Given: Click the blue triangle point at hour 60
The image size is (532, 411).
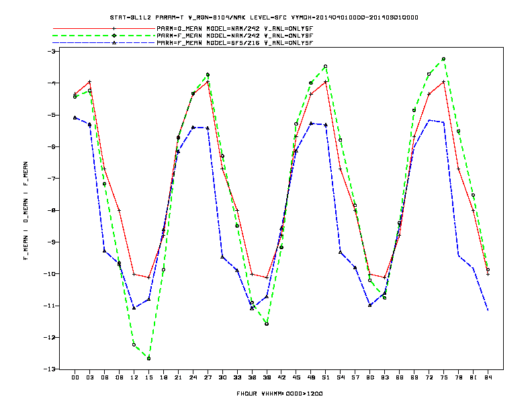Looking at the screenshot, I should (370, 305).
